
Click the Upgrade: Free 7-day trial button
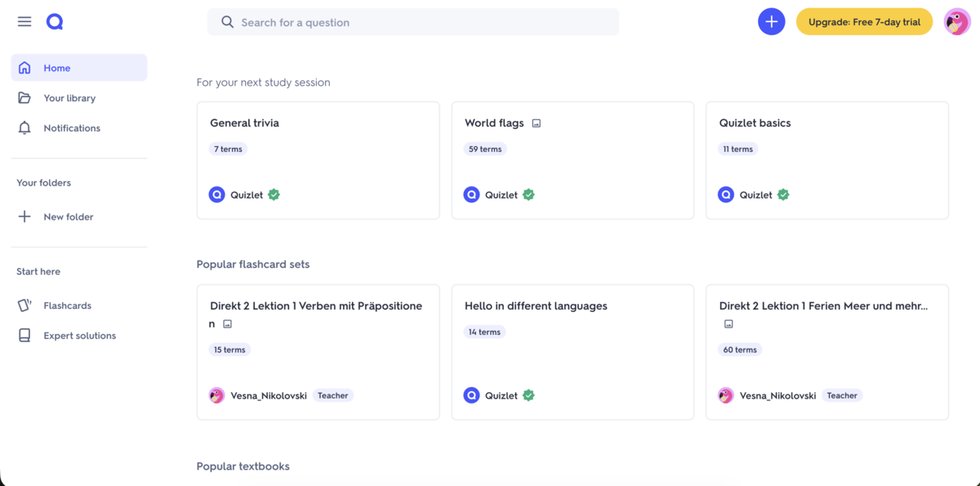point(864,21)
